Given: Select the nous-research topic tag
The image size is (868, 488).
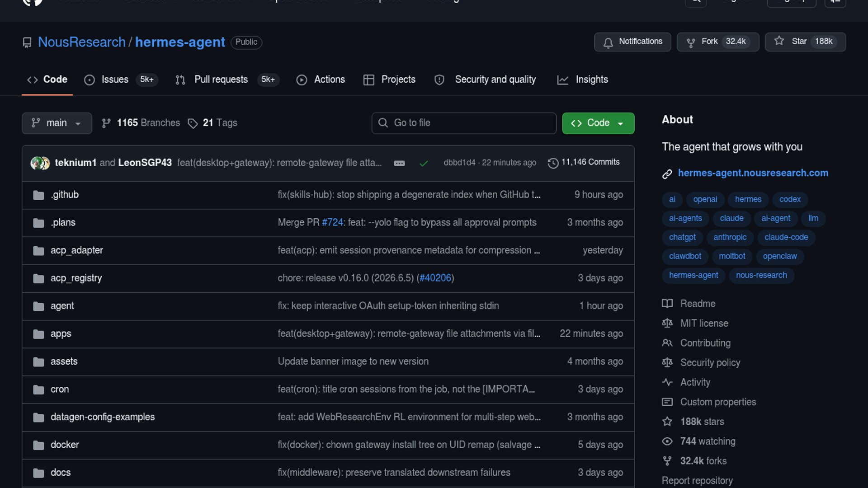Looking at the screenshot, I should 761,276.
